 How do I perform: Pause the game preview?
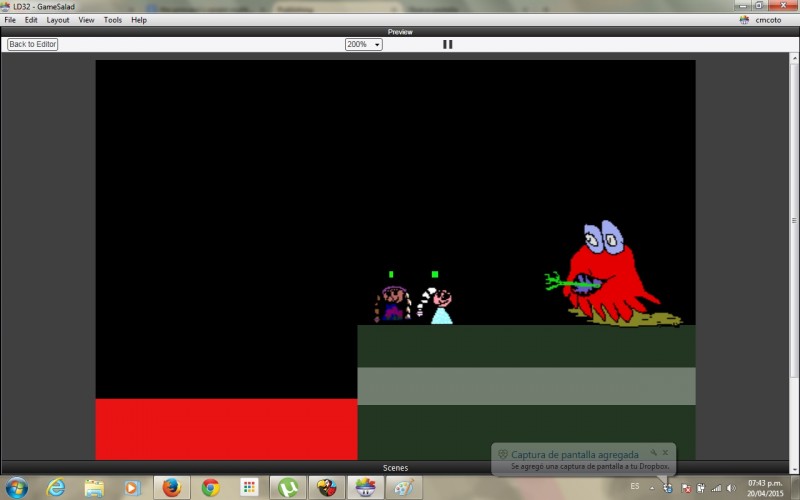tap(447, 44)
